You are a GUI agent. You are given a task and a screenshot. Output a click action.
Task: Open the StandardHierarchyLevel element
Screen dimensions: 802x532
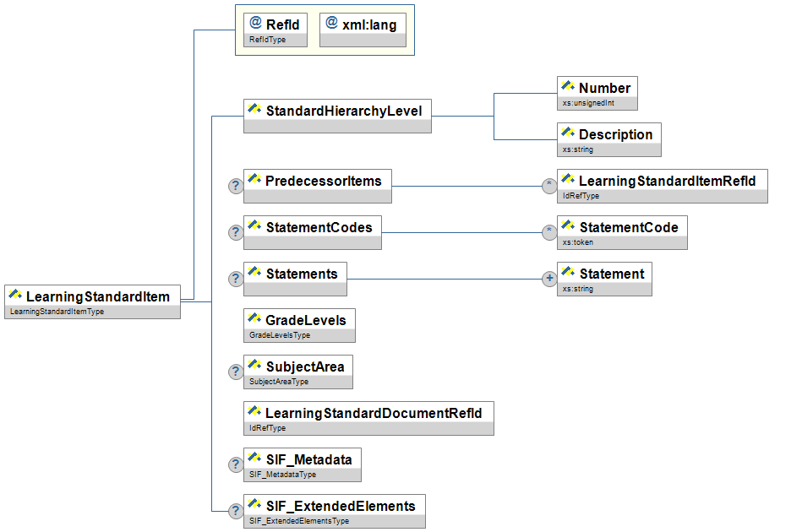pyautogui.click(x=337, y=111)
